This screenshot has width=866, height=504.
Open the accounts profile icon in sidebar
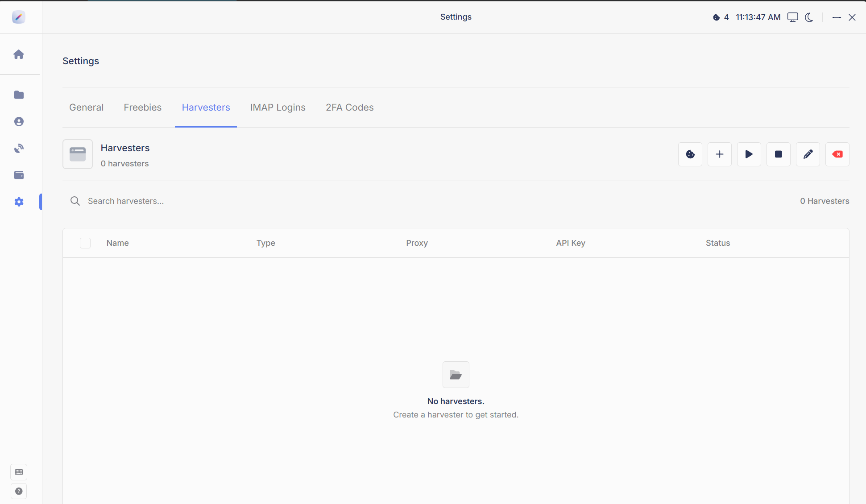click(19, 121)
